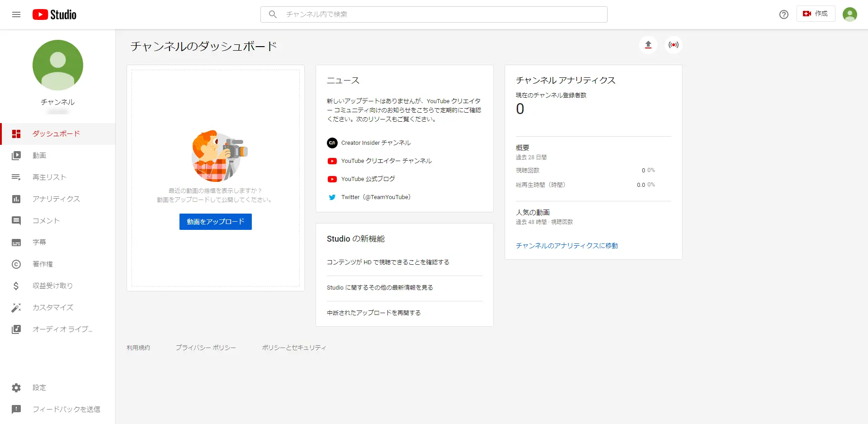Image resolution: width=868 pixels, height=424 pixels.
Task: Click the cameraman illustration
Action: pyautogui.click(x=219, y=156)
